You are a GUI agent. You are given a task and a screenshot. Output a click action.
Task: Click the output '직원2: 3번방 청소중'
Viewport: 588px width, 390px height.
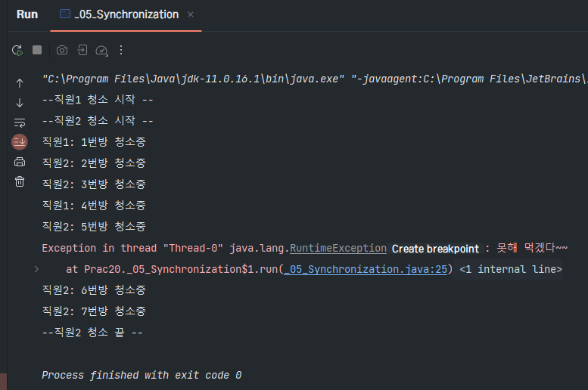pyautogui.click(x=94, y=184)
